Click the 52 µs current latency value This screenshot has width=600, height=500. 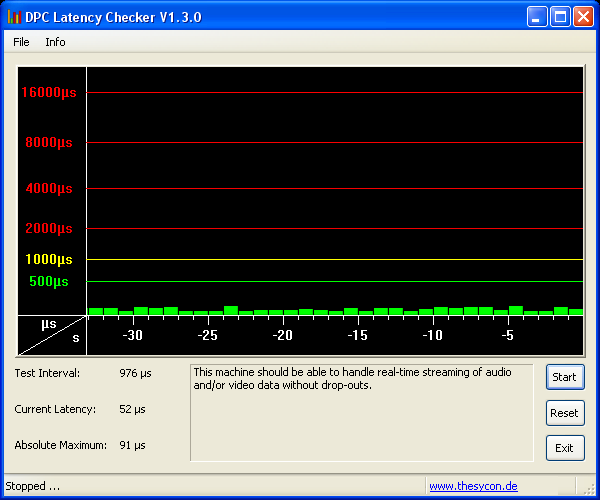point(132,409)
